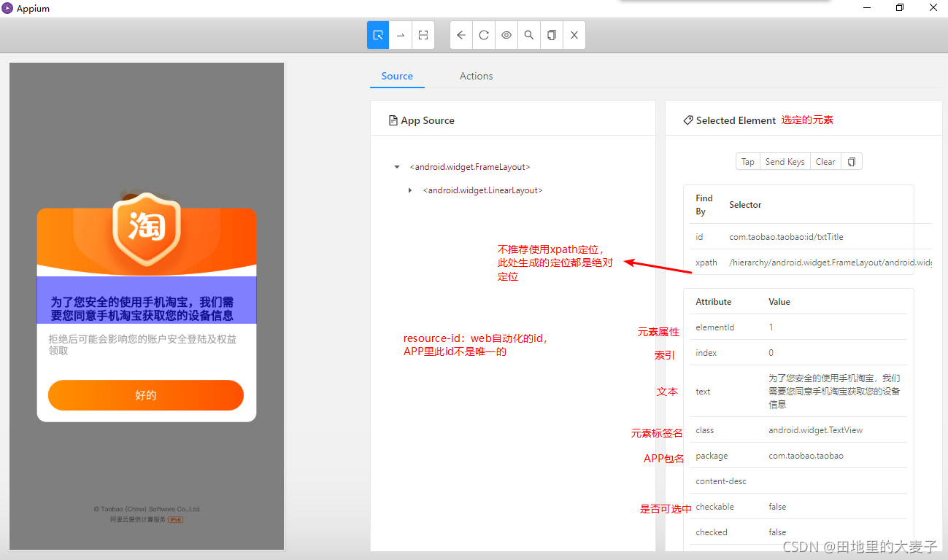
Task: Activate the Select Elements mode icon
Action: [x=378, y=35]
